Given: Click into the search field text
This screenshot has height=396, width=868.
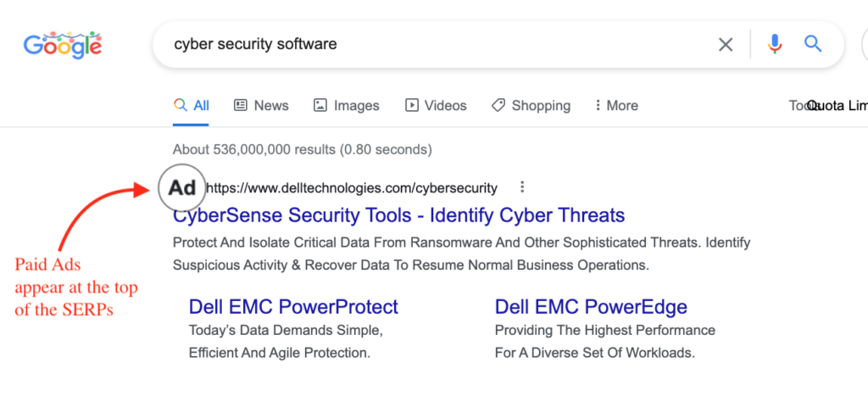Looking at the screenshot, I should (255, 44).
